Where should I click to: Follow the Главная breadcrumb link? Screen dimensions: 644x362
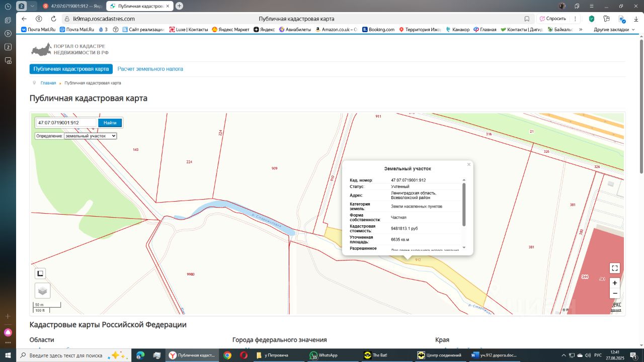point(48,83)
